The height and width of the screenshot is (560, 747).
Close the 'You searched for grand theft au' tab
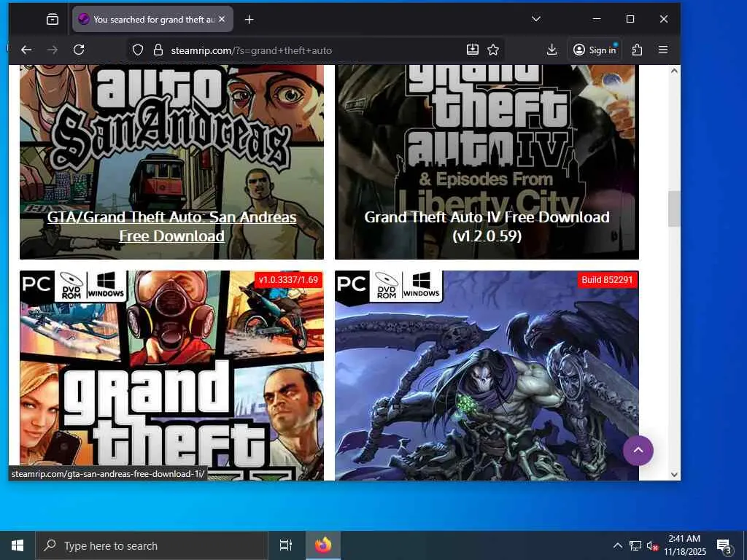(222, 20)
